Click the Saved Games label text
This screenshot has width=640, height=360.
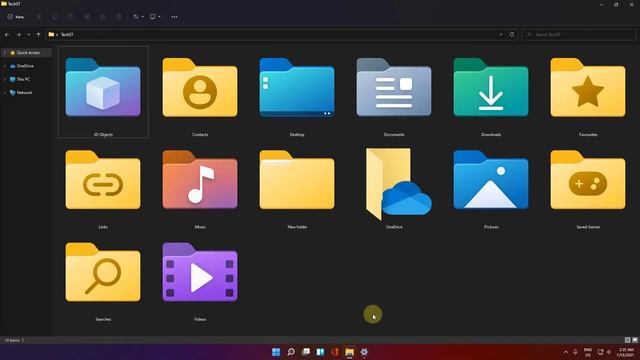coord(588,227)
